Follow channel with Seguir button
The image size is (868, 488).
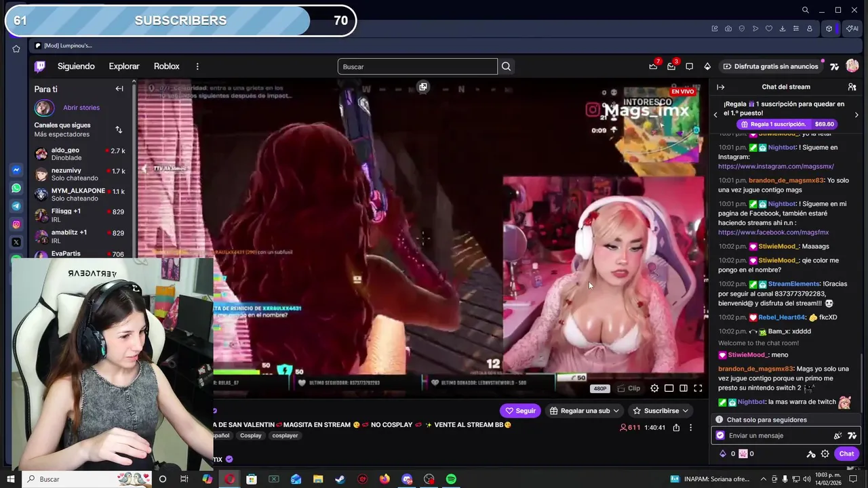[520, 411]
